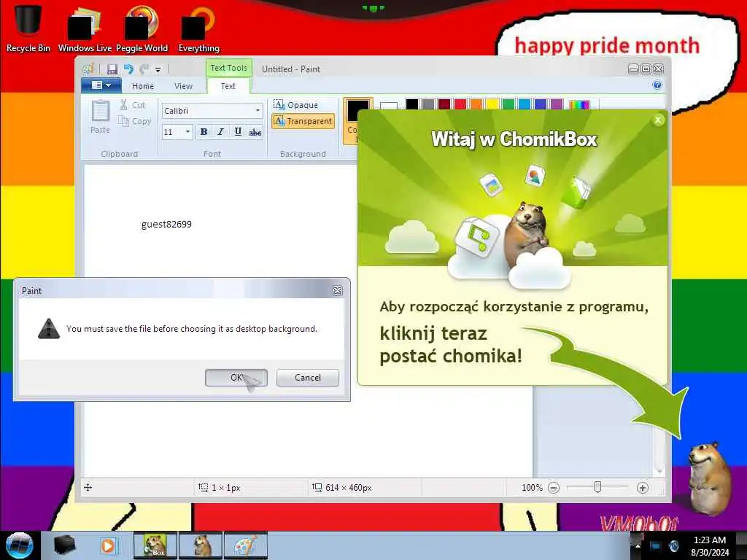
Task: Open the Everything desktop icon
Action: pos(198,28)
